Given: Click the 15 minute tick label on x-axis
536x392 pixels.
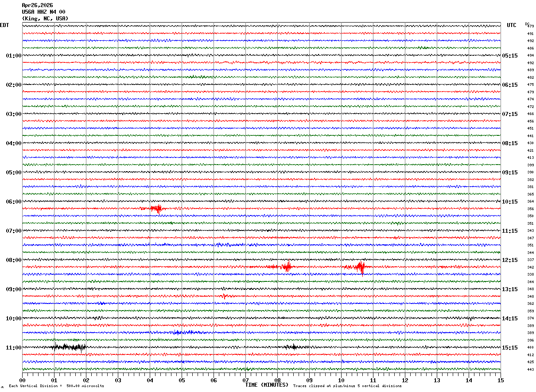Looking at the screenshot, I should [500, 380].
